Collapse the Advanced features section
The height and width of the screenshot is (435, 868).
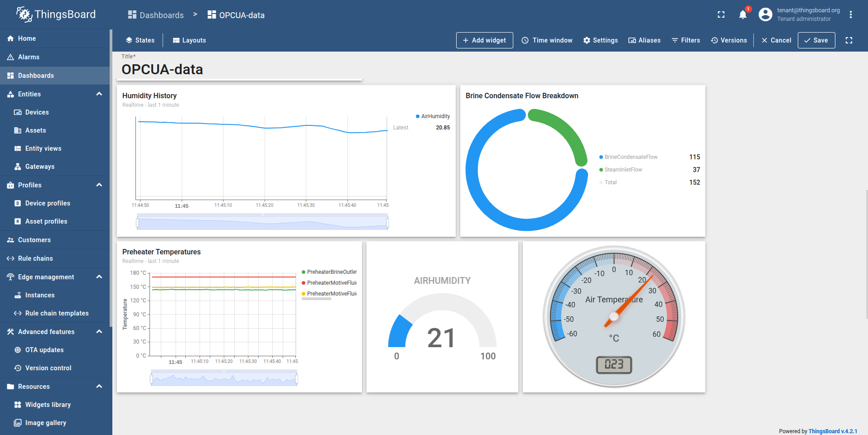[99, 331]
